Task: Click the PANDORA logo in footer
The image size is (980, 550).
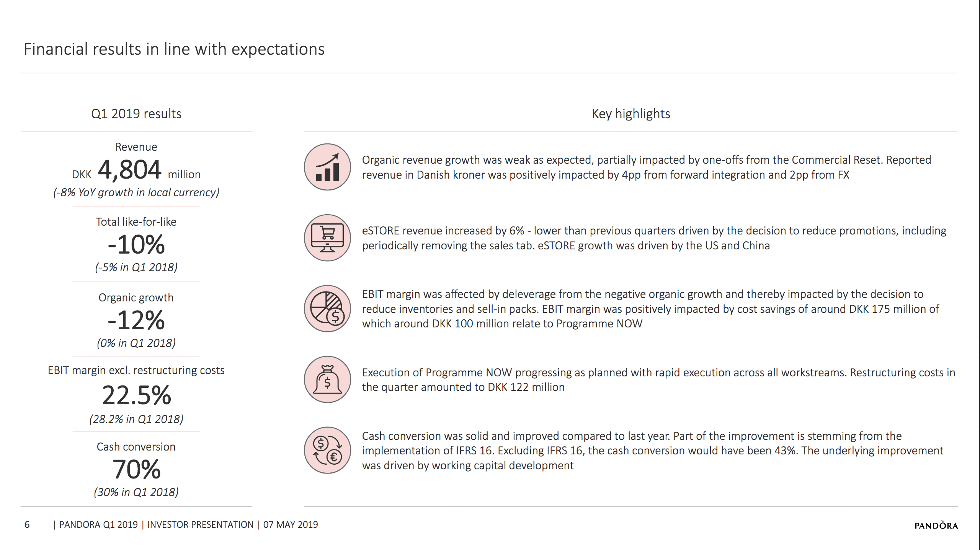Action: (x=936, y=525)
